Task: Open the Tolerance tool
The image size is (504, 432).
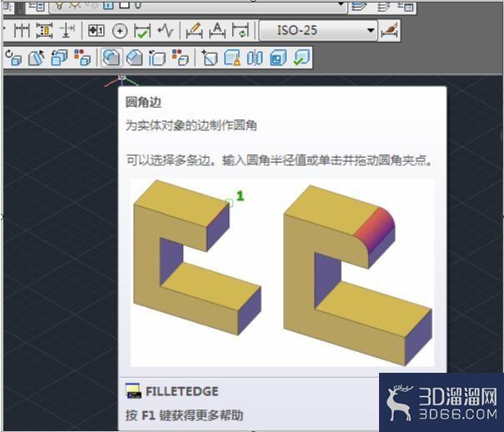Action: coord(96,31)
